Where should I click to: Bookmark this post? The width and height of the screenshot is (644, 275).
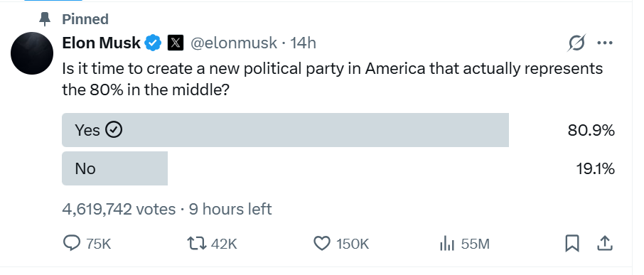point(572,244)
